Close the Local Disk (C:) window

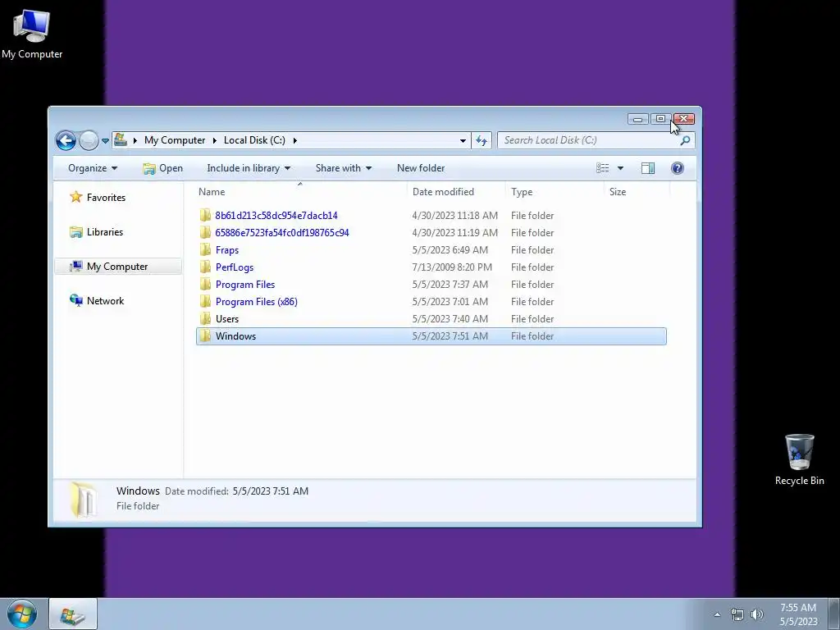tap(683, 119)
